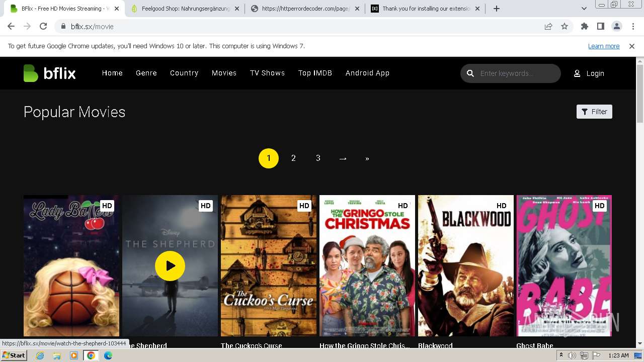Click the volume speaker tray icon
This screenshot has width=644, height=362.
(x=572, y=355)
